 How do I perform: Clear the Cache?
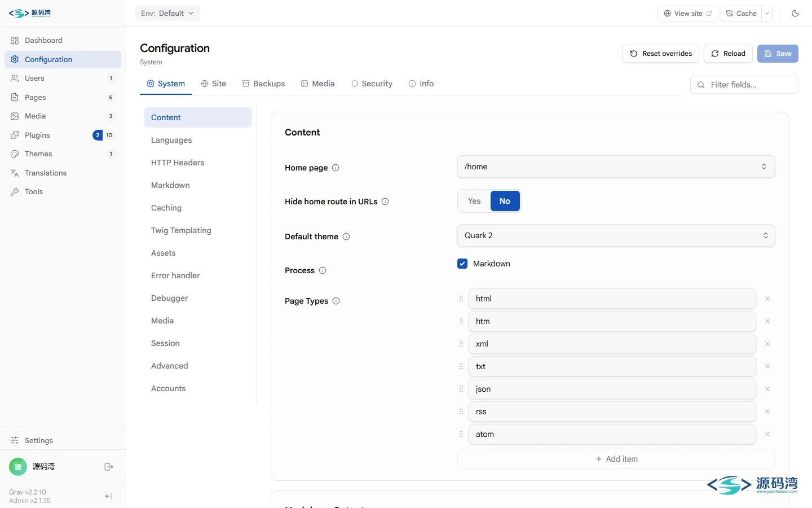tap(742, 14)
